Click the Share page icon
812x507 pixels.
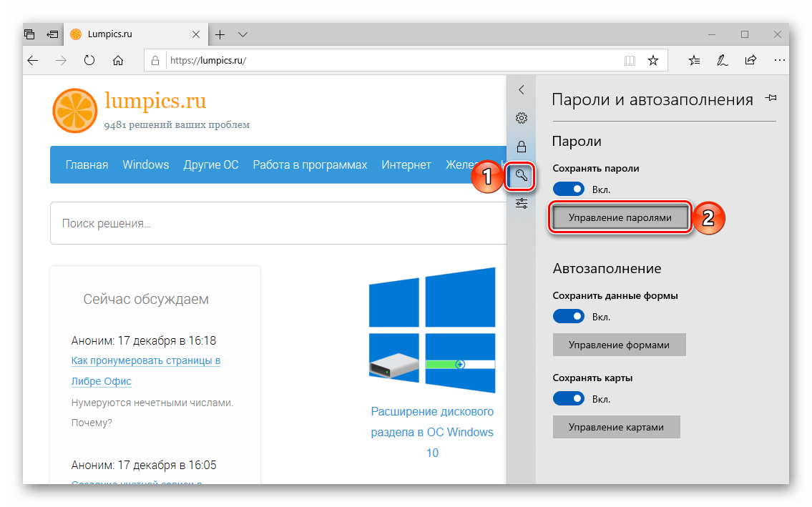(750, 60)
